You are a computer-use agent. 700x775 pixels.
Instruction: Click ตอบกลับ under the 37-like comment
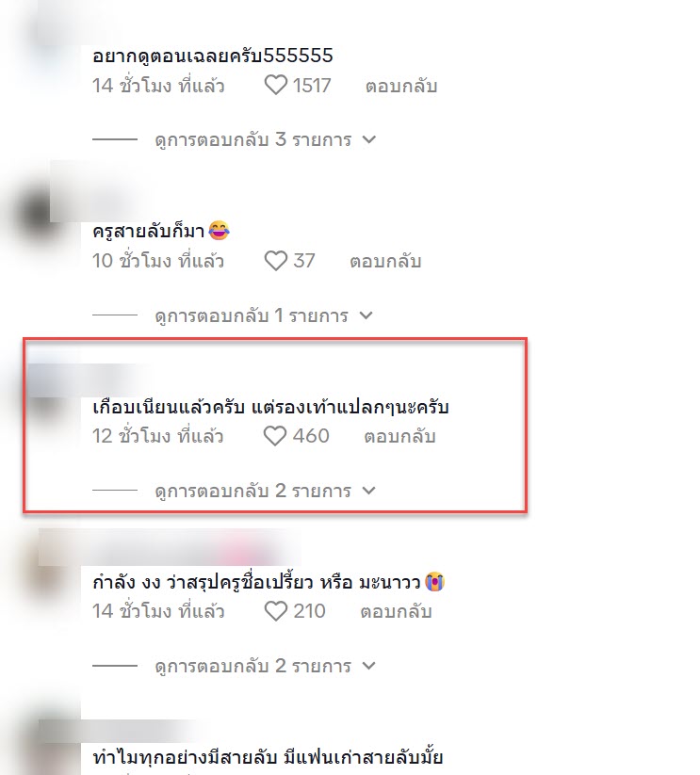(x=385, y=261)
